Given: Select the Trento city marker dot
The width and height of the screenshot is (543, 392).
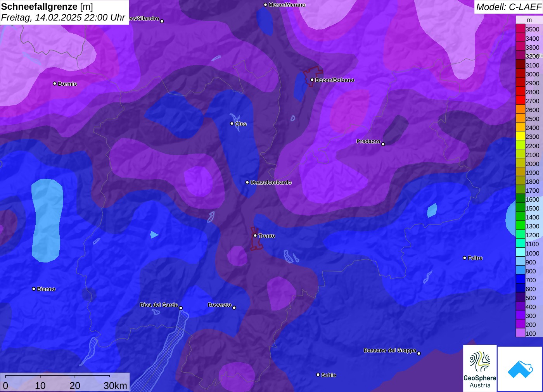Looking at the screenshot, I should click(255, 235).
